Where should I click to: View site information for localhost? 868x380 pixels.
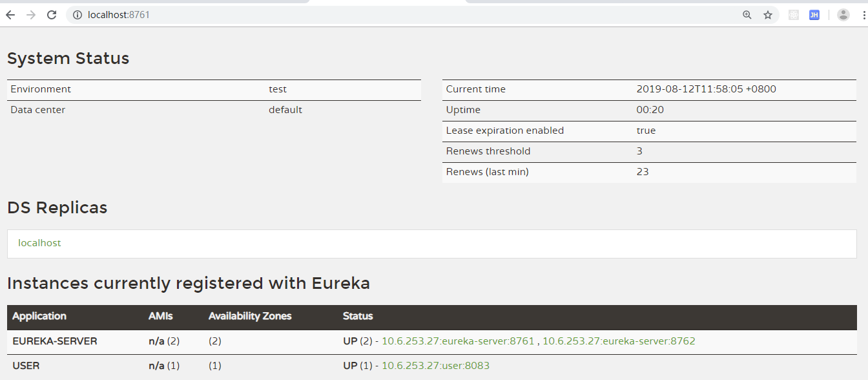pos(77,15)
